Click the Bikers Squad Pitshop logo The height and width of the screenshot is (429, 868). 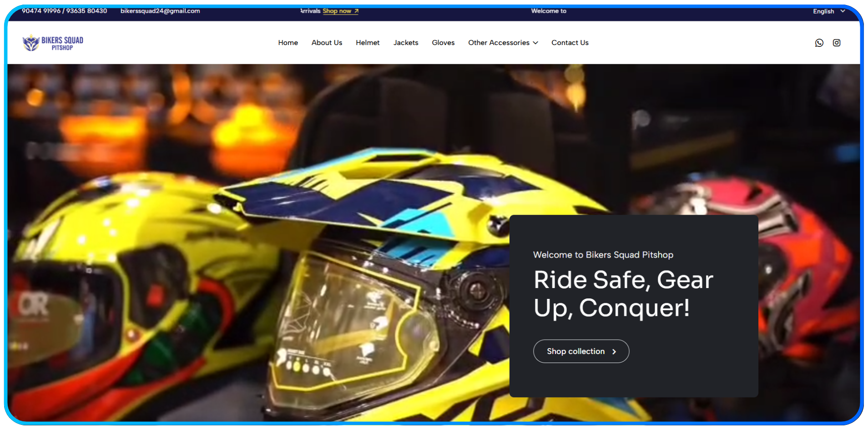tap(53, 43)
